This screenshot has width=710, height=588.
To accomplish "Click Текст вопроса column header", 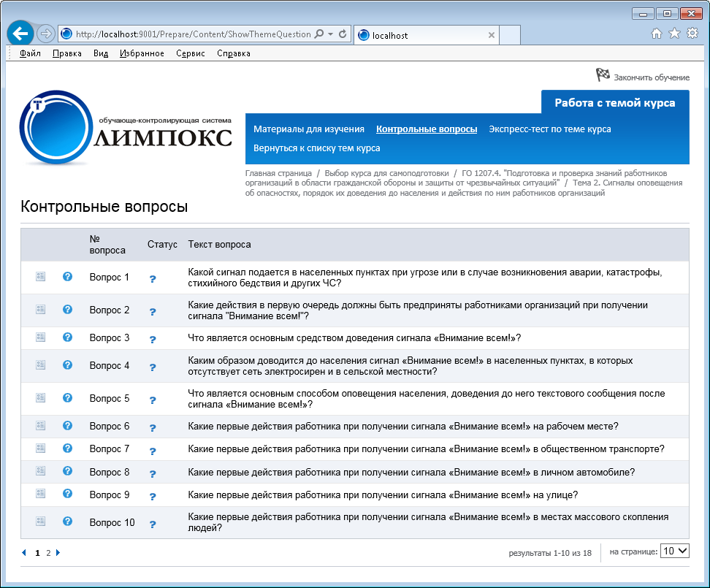I will [219, 245].
